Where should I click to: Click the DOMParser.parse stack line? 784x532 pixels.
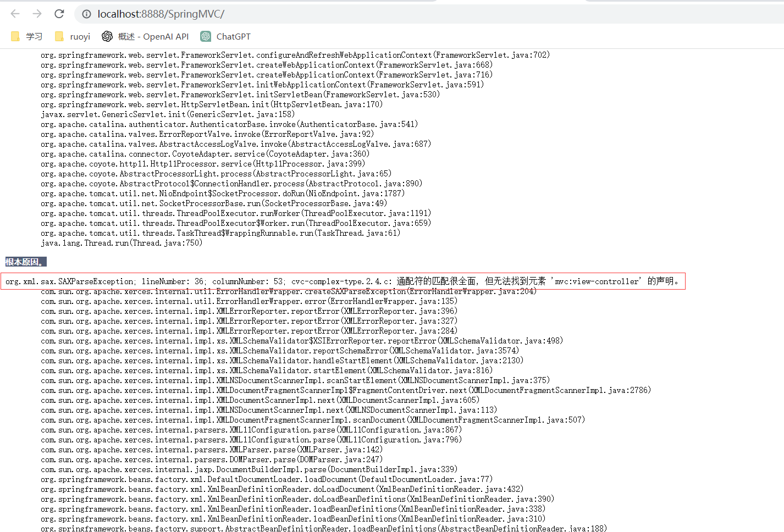click(x=212, y=459)
